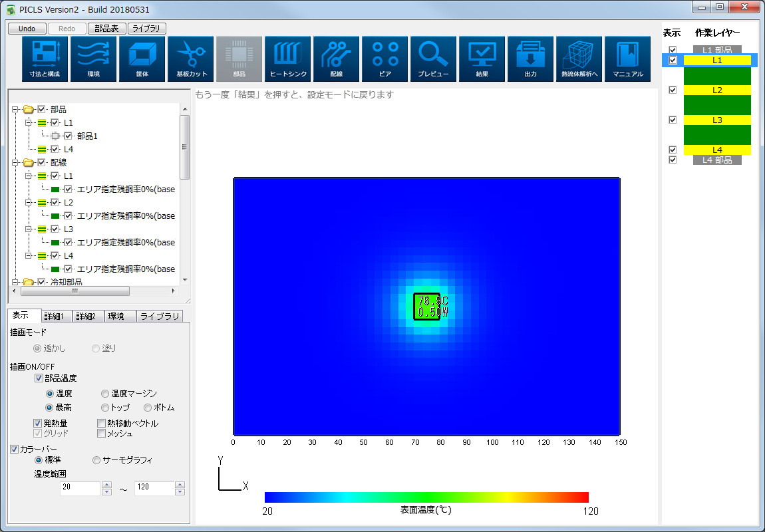Select the L4 部品 layer button
Screen dimensions: 765x532
tap(717, 160)
